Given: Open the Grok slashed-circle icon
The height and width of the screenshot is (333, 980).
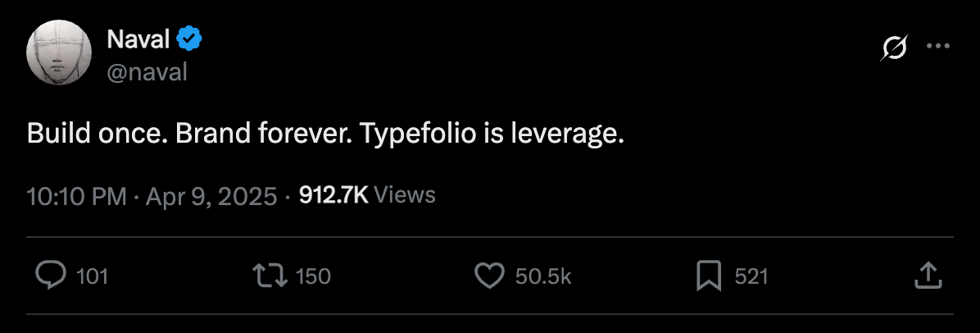Looking at the screenshot, I should point(894,48).
